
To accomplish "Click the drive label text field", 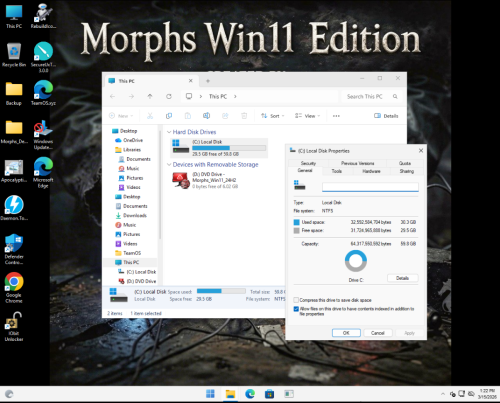I will tap(370, 187).
